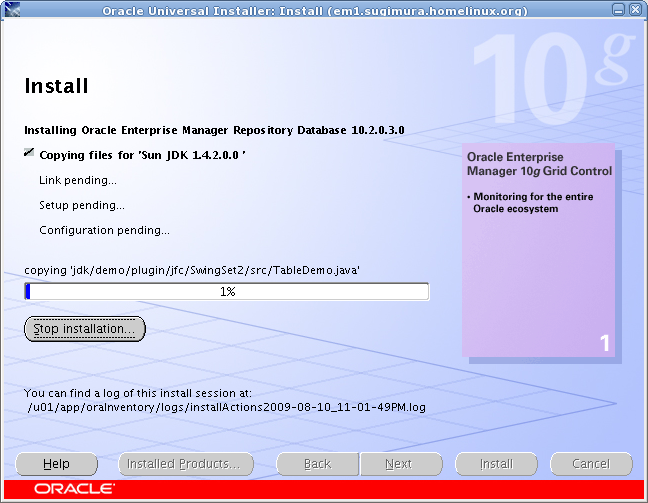The image size is (648, 503).
Task: Go Back to previous step
Action: (x=317, y=464)
